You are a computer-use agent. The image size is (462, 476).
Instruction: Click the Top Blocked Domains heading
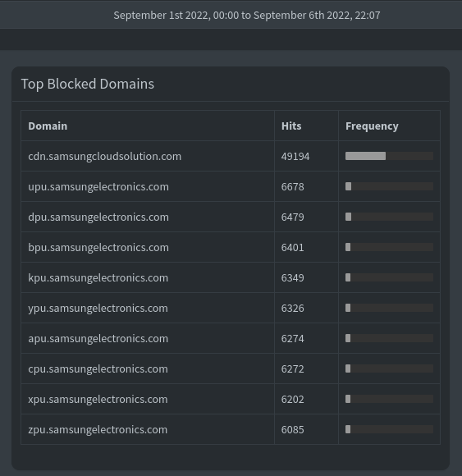coord(88,84)
